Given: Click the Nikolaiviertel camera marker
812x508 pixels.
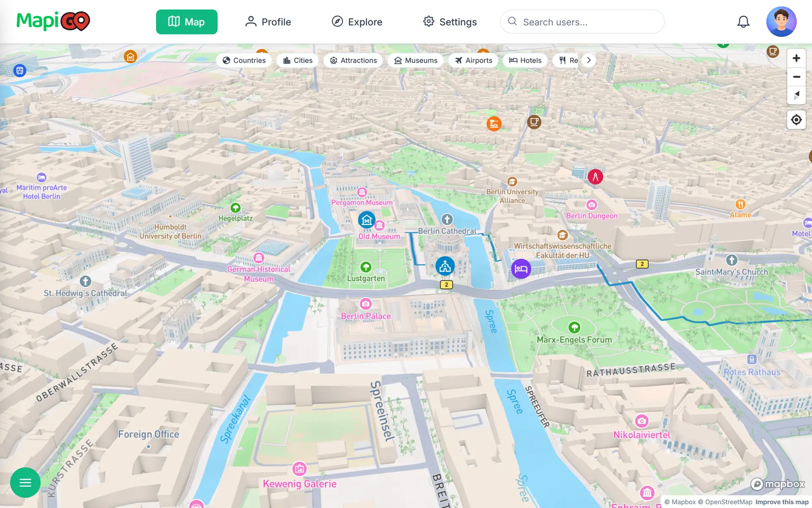Looking at the screenshot, I should tap(642, 421).
